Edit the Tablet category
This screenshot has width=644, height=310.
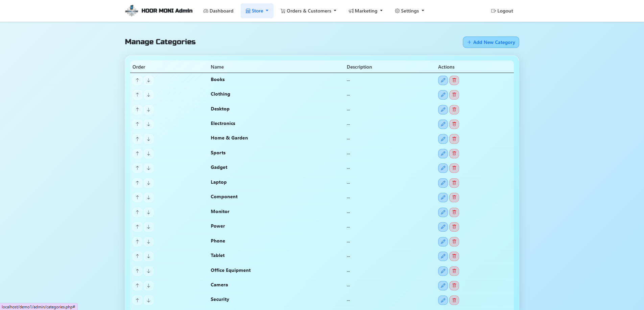(443, 256)
